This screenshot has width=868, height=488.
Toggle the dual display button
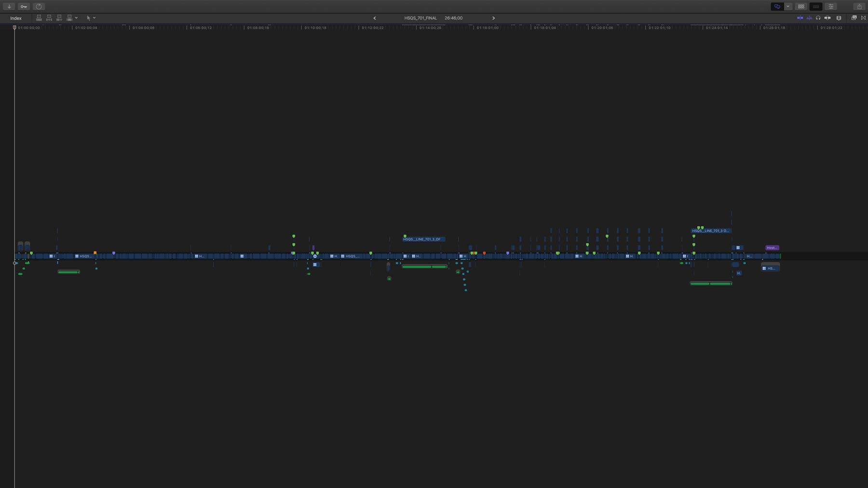tap(777, 6)
